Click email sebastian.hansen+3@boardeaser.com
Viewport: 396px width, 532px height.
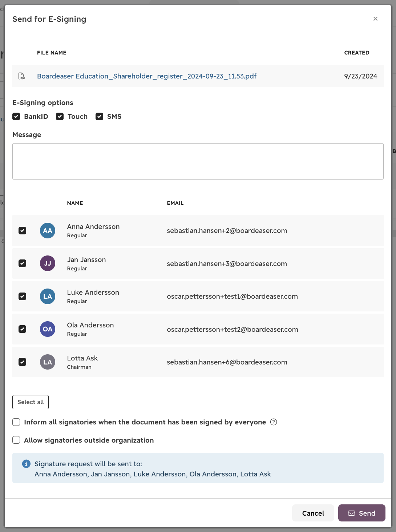pyautogui.click(x=227, y=264)
